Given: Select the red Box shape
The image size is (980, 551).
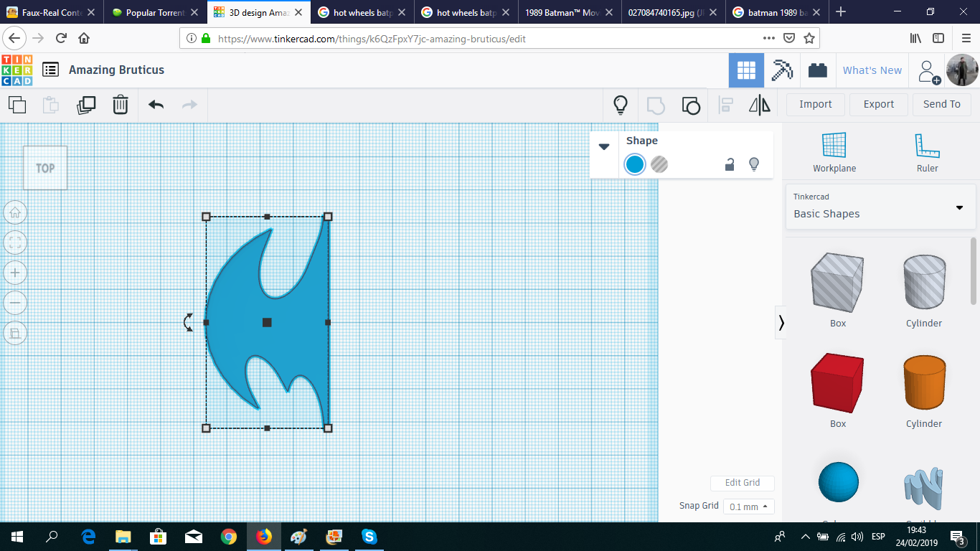Looking at the screenshot, I should [837, 383].
